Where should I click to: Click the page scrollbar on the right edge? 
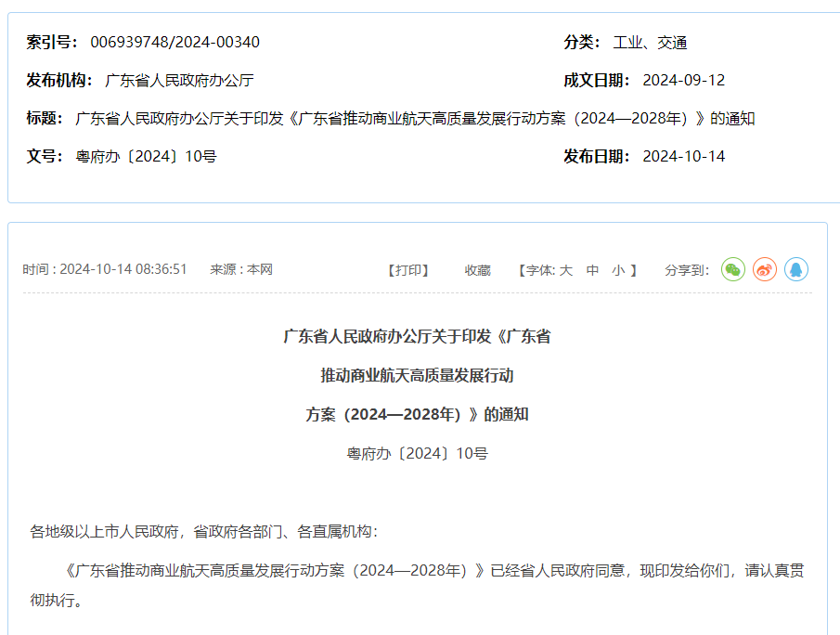click(x=834, y=316)
